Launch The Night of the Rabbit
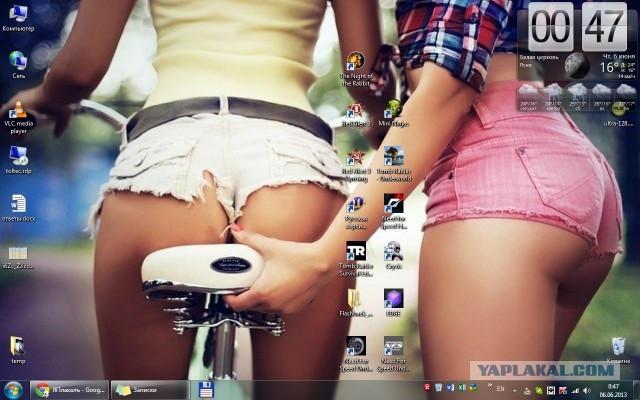This screenshot has height=400, width=640. [356, 62]
